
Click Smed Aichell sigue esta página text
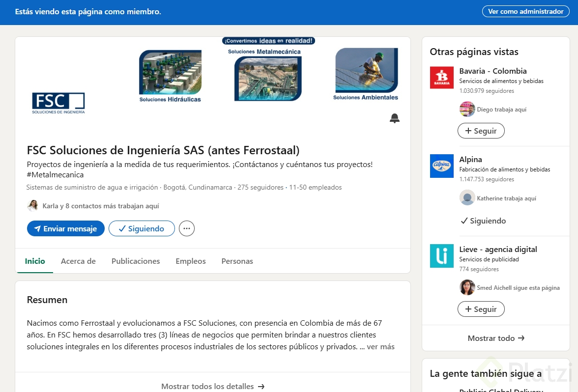pos(518,288)
